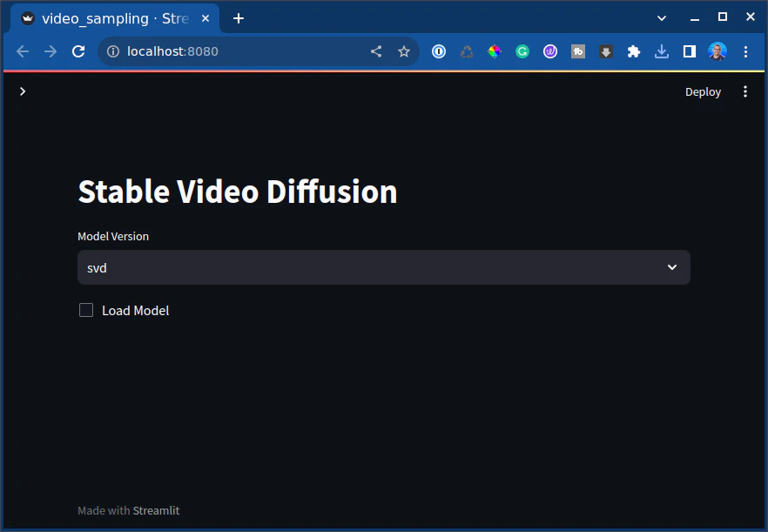Open the grey recycle-arrows extension
768x532 pixels.
pos(467,51)
